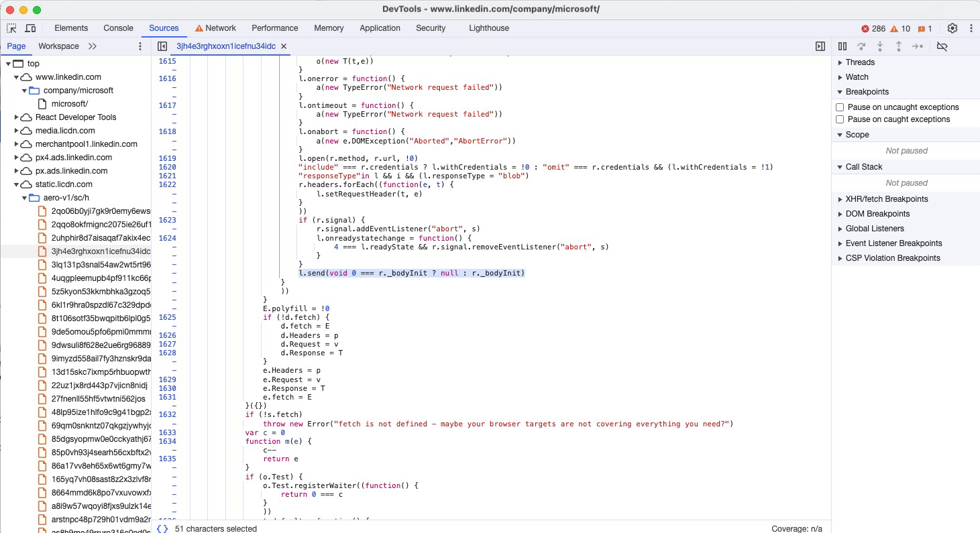Click the Coverage: n/a status text
Viewport: 980px width, 533px height.
click(x=797, y=528)
